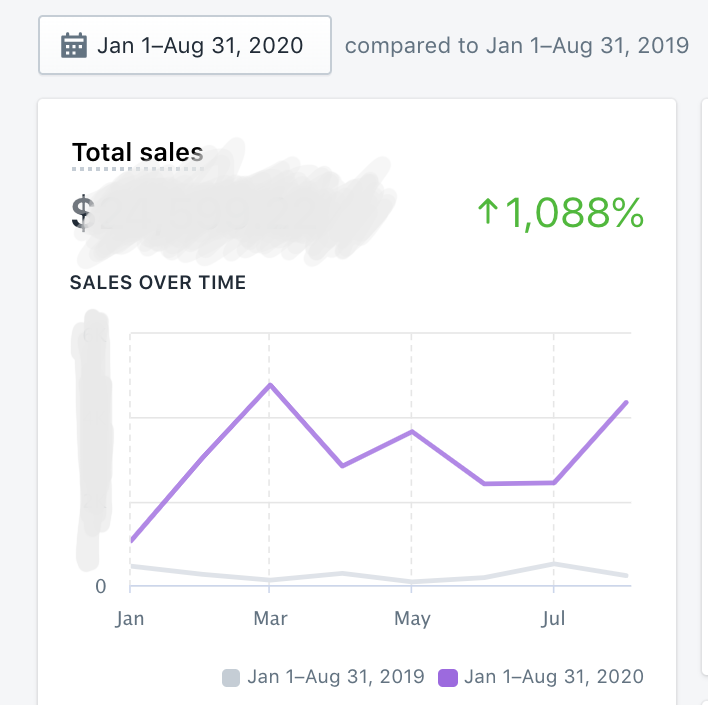This screenshot has width=708, height=705.
Task: Click the purple line point at May
Action: tap(412, 431)
